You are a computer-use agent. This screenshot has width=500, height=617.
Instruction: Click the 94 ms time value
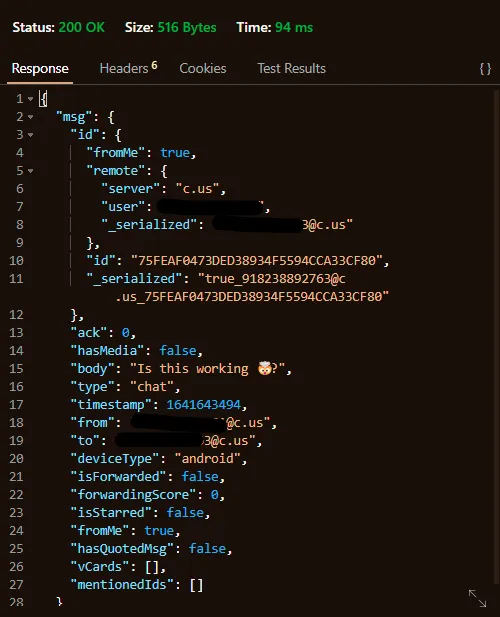pyautogui.click(x=294, y=28)
